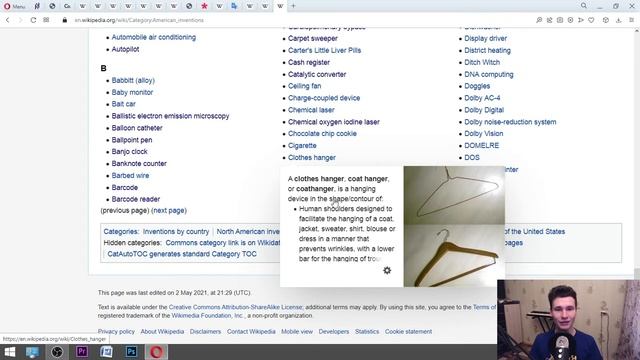Open the Autopilot article link
The width and height of the screenshot is (640, 360).
click(125, 49)
